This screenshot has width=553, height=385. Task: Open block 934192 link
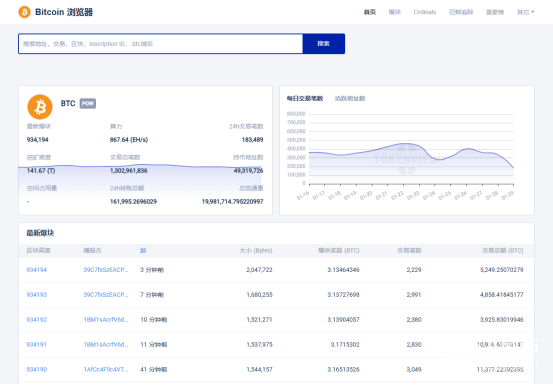point(37,320)
